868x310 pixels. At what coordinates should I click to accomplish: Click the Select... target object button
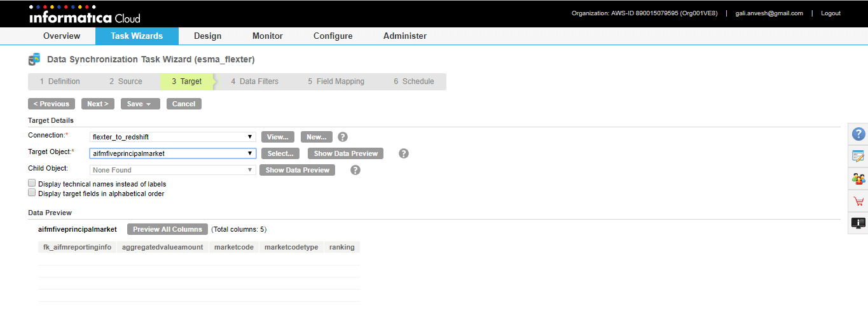(x=280, y=153)
